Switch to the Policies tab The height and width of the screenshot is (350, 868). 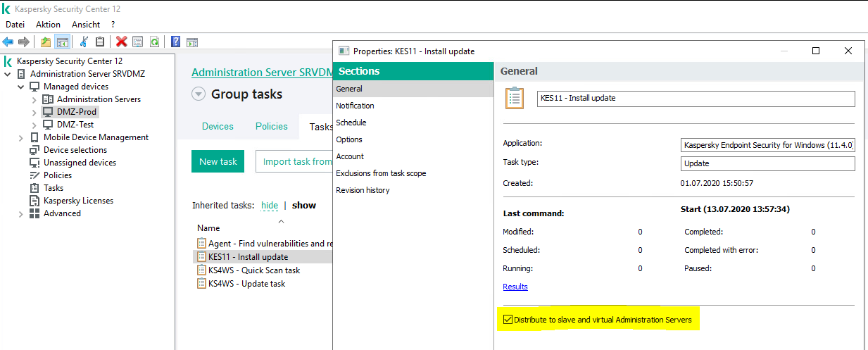click(x=272, y=126)
